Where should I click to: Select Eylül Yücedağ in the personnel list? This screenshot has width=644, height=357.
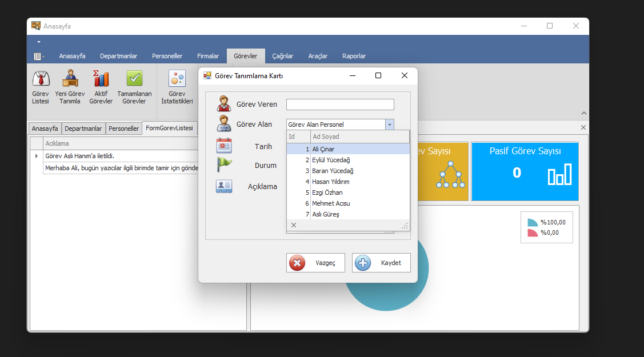coord(348,160)
